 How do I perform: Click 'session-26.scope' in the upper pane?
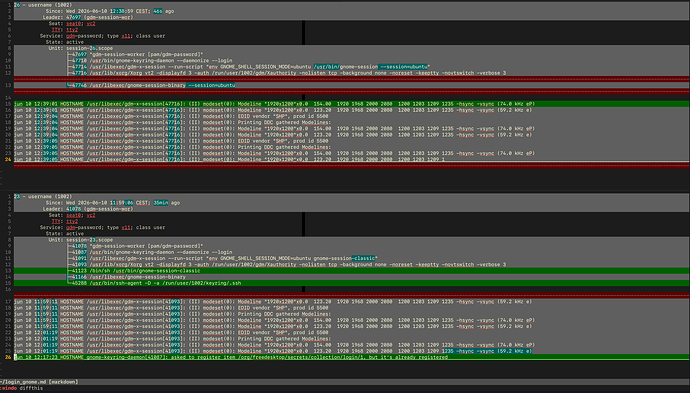(89, 48)
